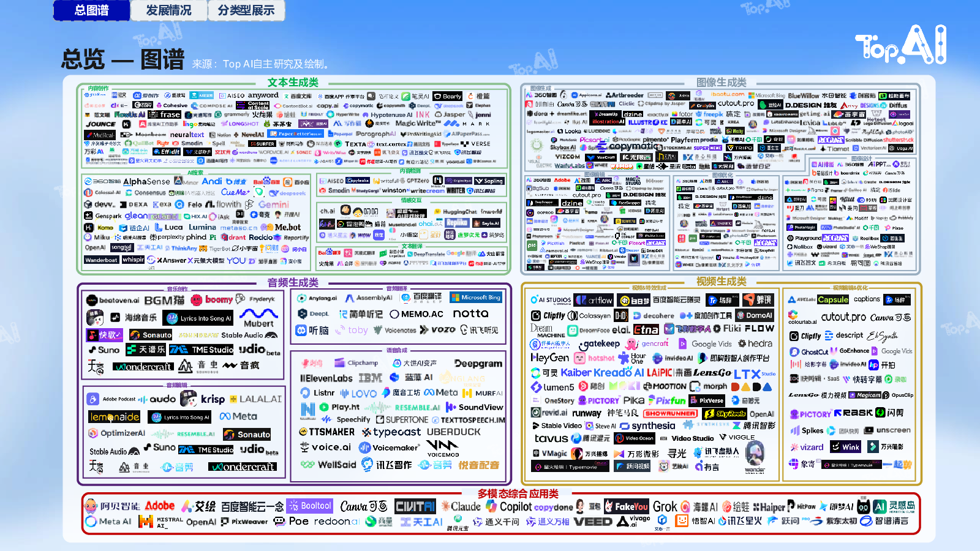Select the Gemini logo in AI search
This screenshot has width=980, height=551.
click(273, 204)
